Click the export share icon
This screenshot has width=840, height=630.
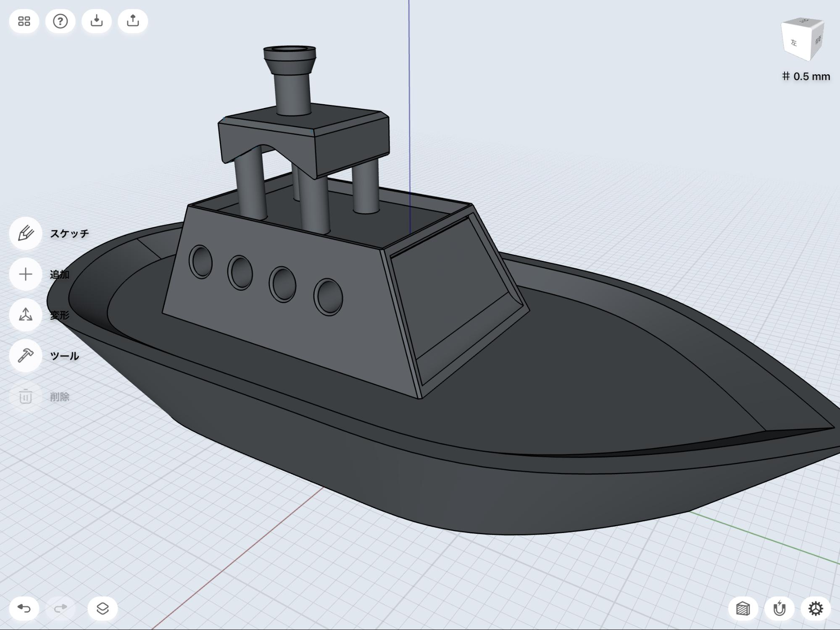click(133, 21)
